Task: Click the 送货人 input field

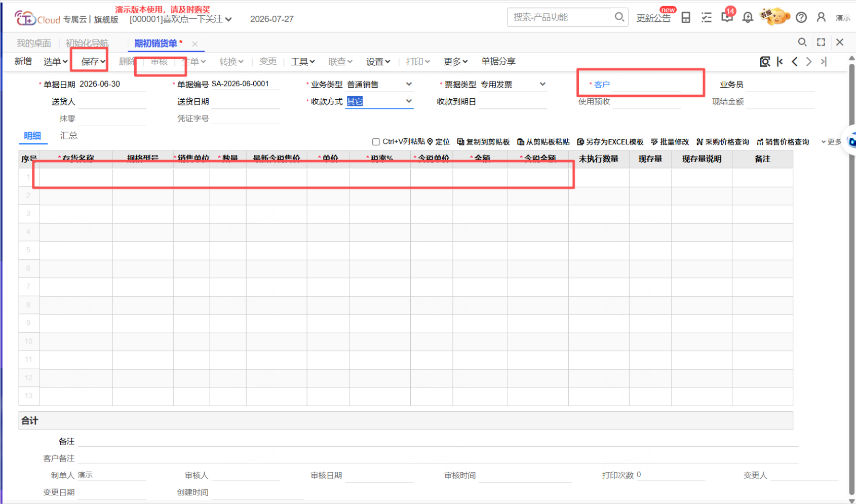Action: [112, 101]
